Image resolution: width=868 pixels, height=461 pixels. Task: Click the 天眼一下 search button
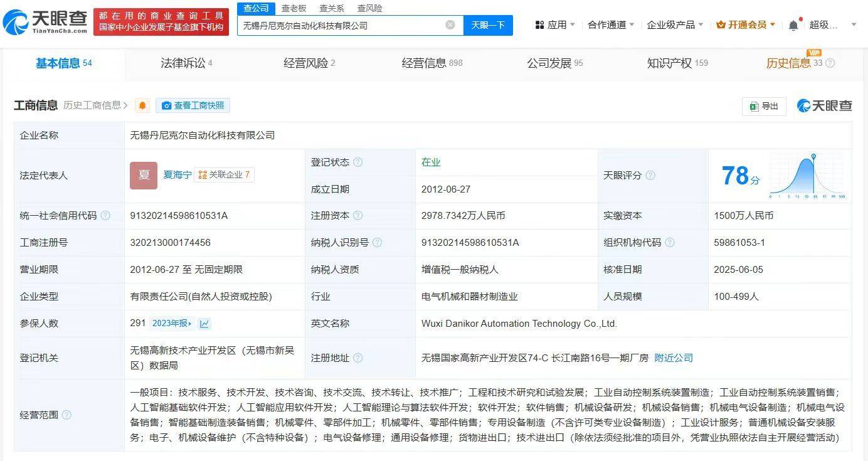(x=488, y=25)
